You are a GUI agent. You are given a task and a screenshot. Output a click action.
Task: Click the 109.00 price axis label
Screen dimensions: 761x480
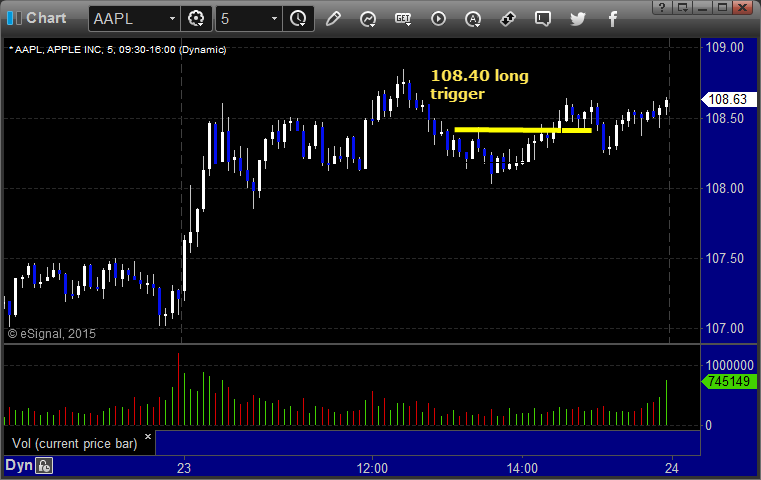click(725, 48)
